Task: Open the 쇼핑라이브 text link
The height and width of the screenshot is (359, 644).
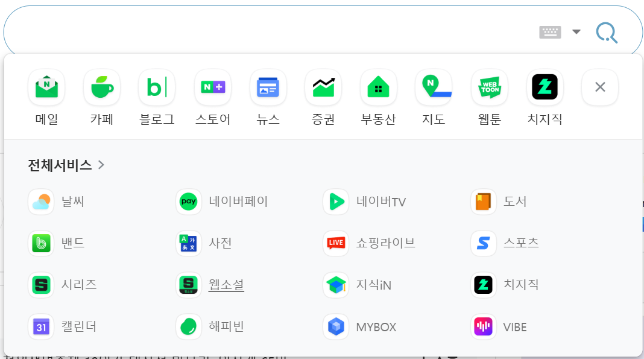Action: (x=386, y=243)
